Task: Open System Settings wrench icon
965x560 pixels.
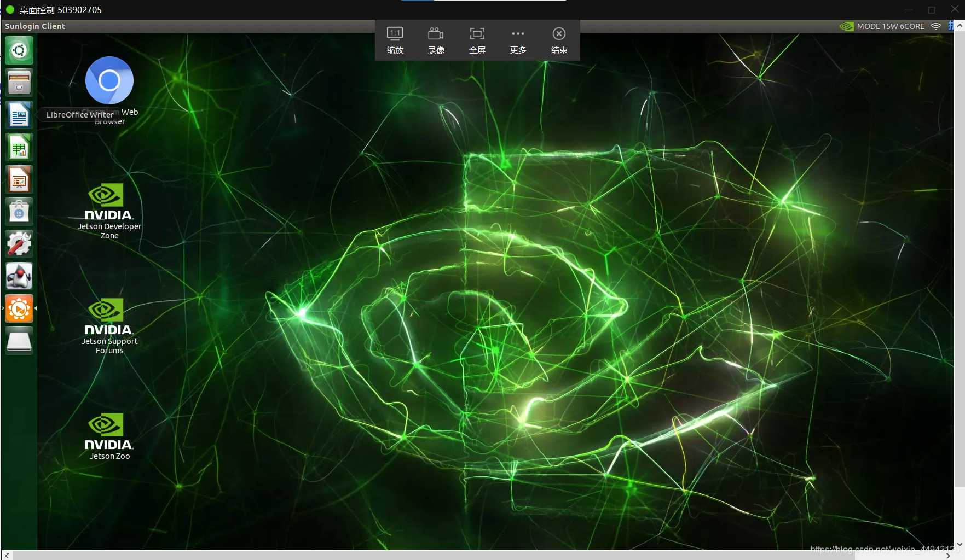Action: [x=19, y=244]
